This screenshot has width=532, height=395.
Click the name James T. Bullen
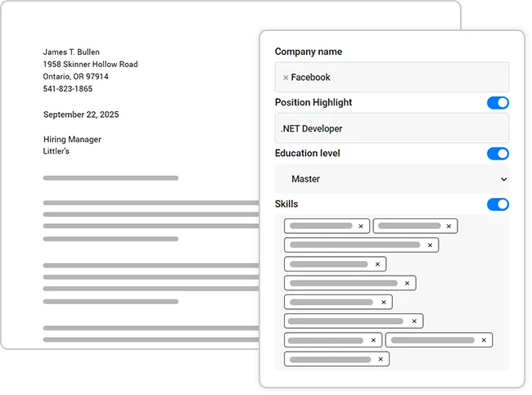pos(71,52)
